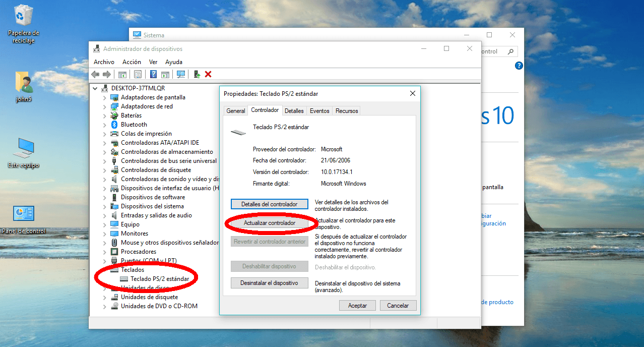644x347 pixels.
Task: Collapse the DESKTOP-37TMLQR root node
Action: (x=95, y=88)
